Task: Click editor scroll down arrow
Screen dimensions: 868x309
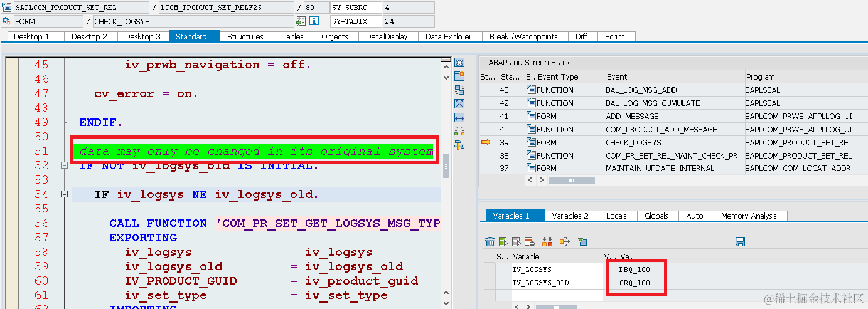Action: (446, 77)
